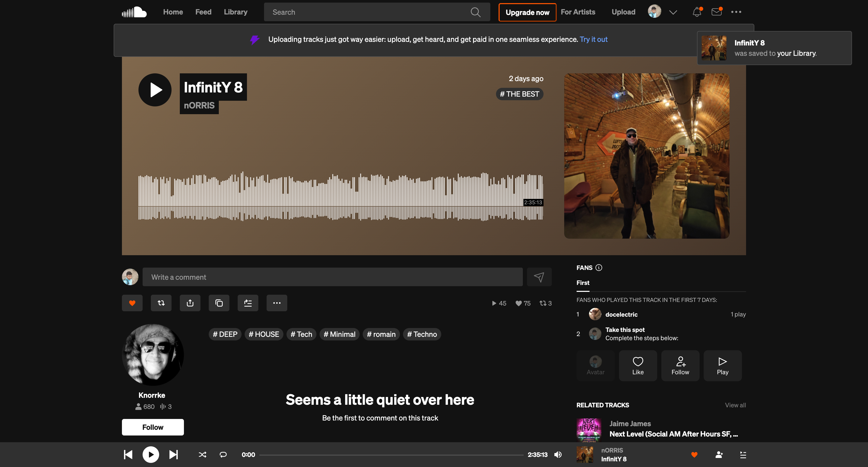Open the Library tab
Screen dimensions: 868x467
coord(236,12)
